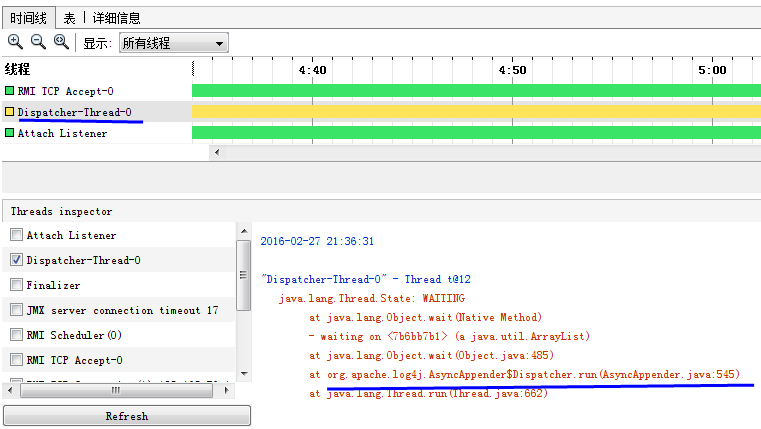This screenshot has width=761, height=429.
Task: Click the thread list scroll up arrow
Action: pyautogui.click(x=244, y=231)
